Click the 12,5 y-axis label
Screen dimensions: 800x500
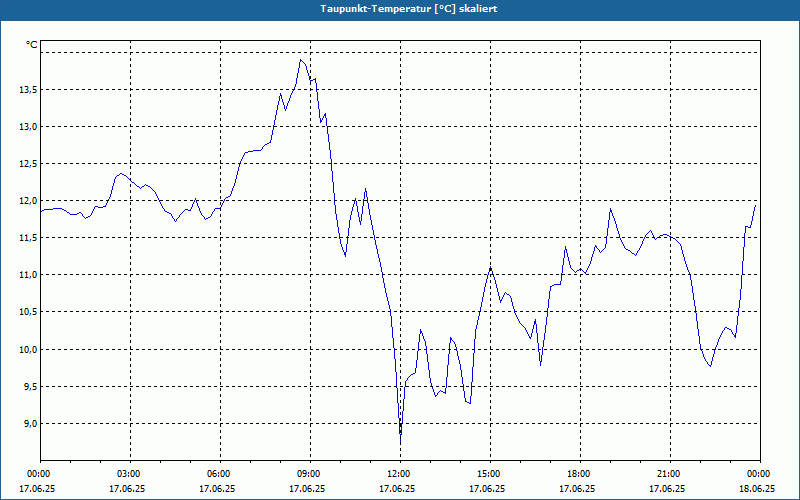pyautogui.click(x=28, y=164)
